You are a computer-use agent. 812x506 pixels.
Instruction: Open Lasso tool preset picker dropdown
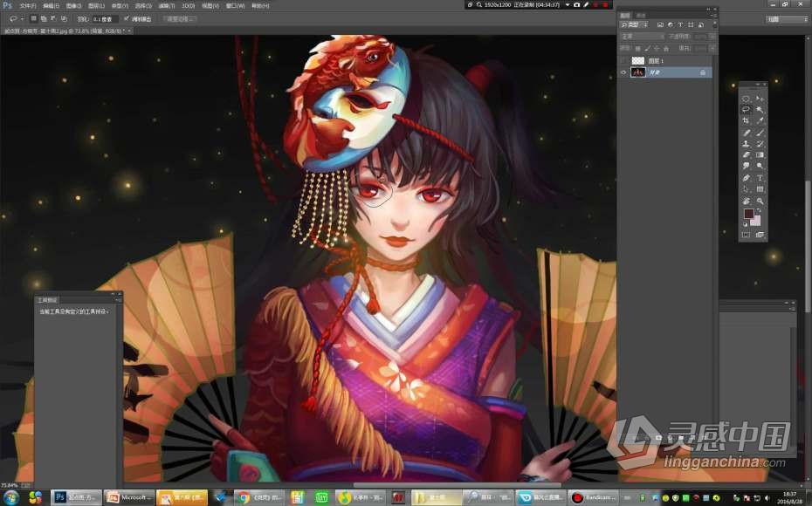click(23, 19)
